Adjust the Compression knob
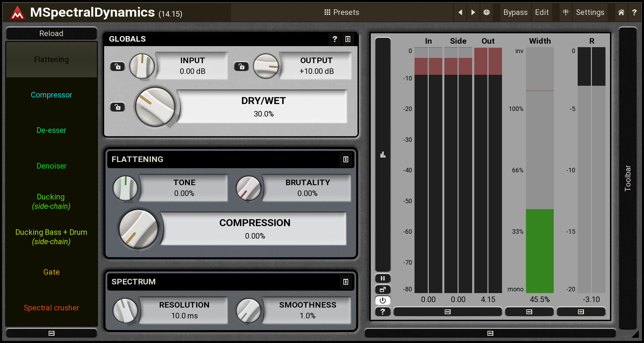 pyautogui.click(x=139, y=229)
